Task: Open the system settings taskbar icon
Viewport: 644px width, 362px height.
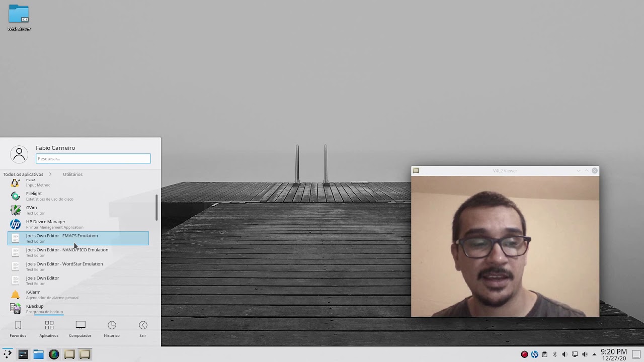Action: 23,354
